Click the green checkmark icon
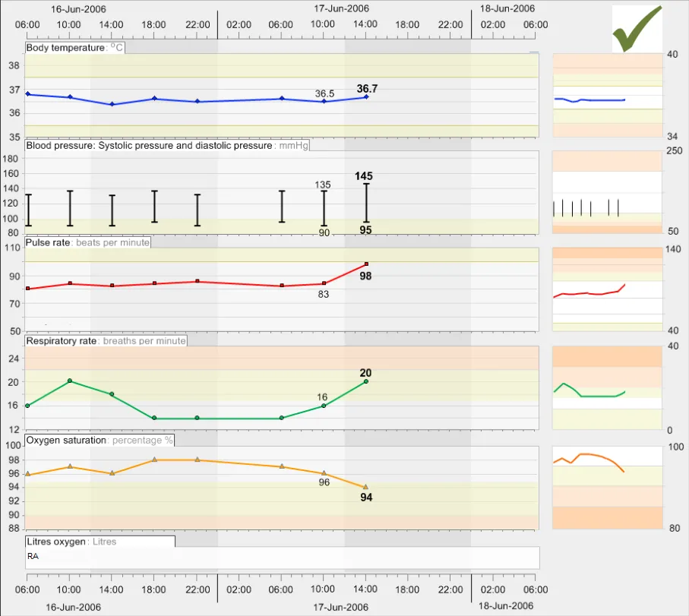 tap(636, 30)
